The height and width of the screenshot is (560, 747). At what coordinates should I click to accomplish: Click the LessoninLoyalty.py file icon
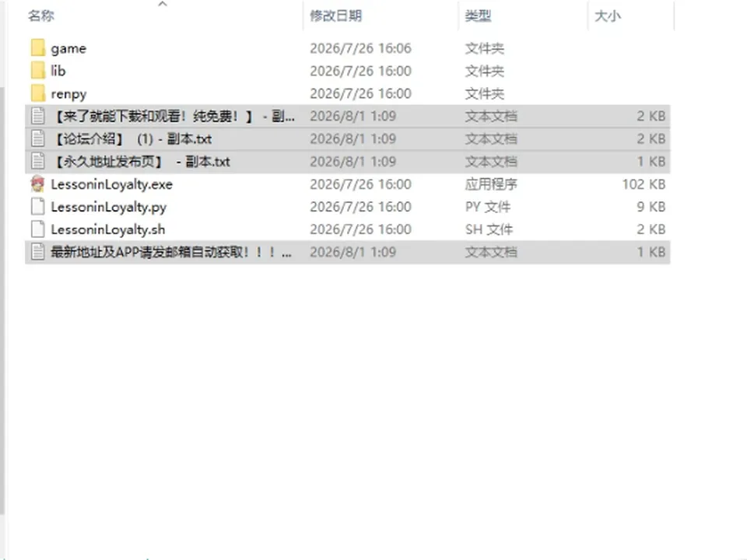[37, 207]
